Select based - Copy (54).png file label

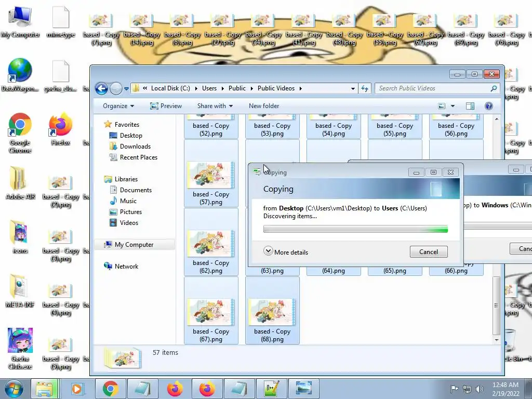[333, 129]
